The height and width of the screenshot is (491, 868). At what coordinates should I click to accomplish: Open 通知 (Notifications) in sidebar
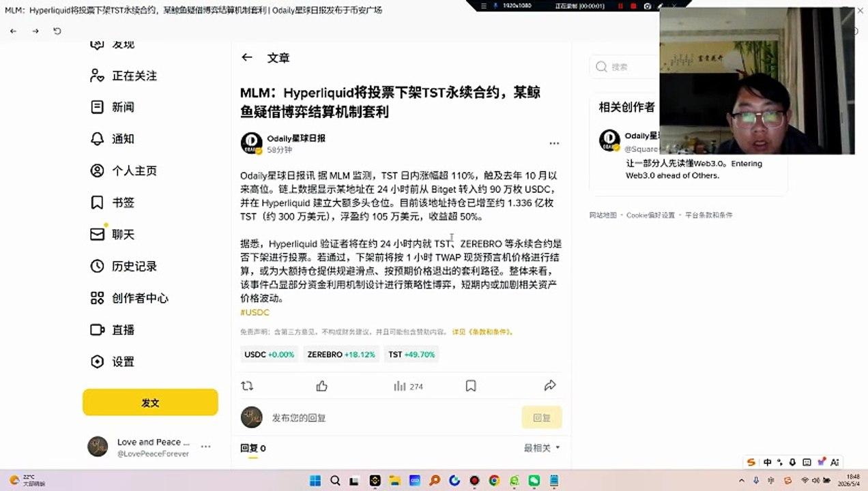tap(113, 139)
